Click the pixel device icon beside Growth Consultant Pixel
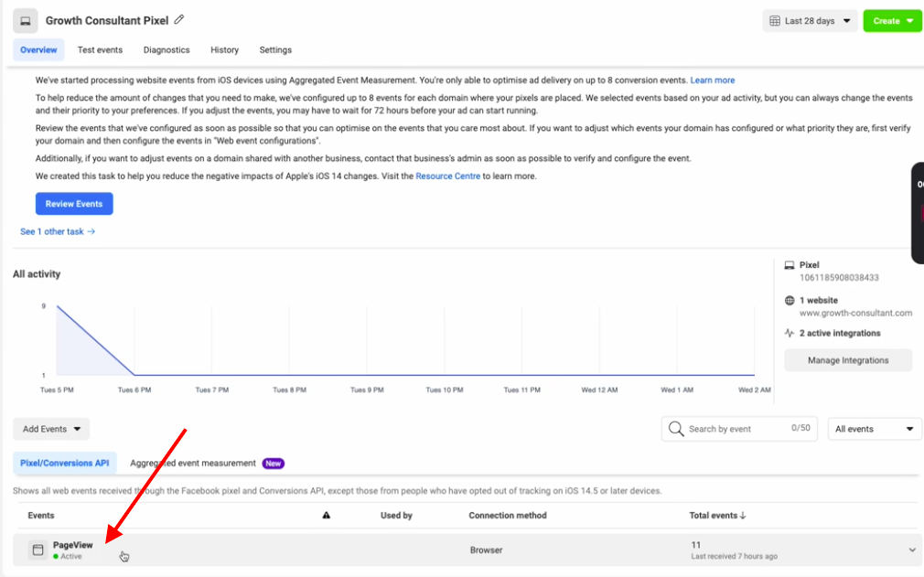This screenshot has width=924, height=577. pos(26,21)
